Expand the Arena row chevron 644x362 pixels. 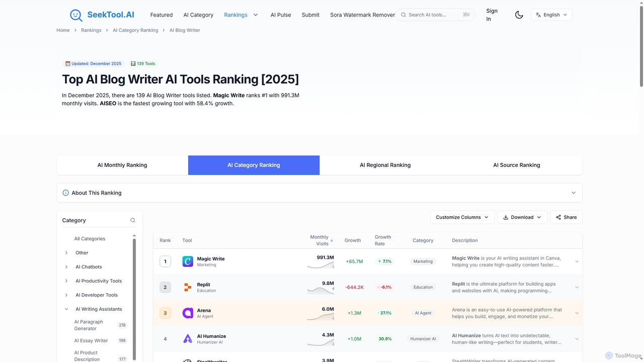coord(577,313)
